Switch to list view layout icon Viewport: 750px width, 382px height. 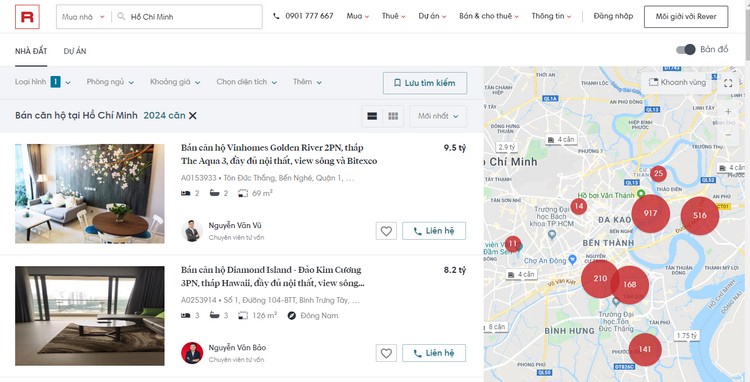(x=372, y=116)
